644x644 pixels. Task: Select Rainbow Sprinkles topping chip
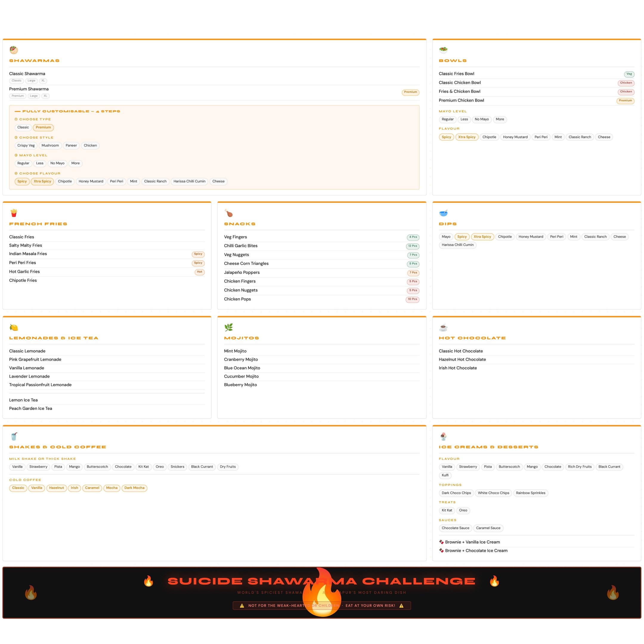click(530, 493)
